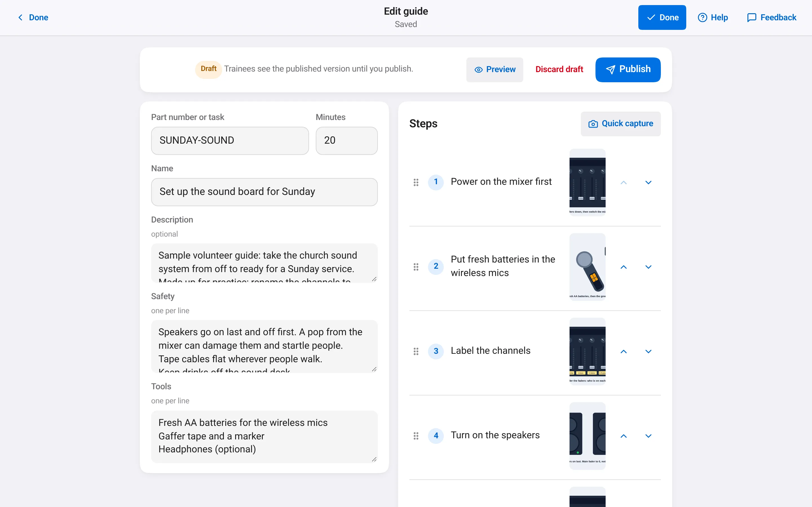Click the Minutes field showing 20
812x507 pixels.
tap(347, 141)
